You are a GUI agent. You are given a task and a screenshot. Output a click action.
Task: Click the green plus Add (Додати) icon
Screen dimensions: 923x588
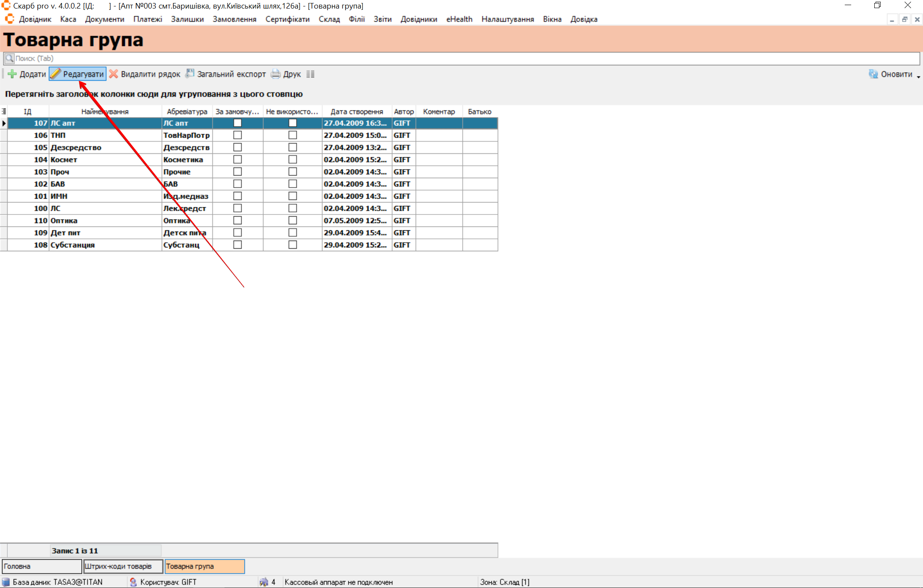pyautogui.click(x=12, y=74)
